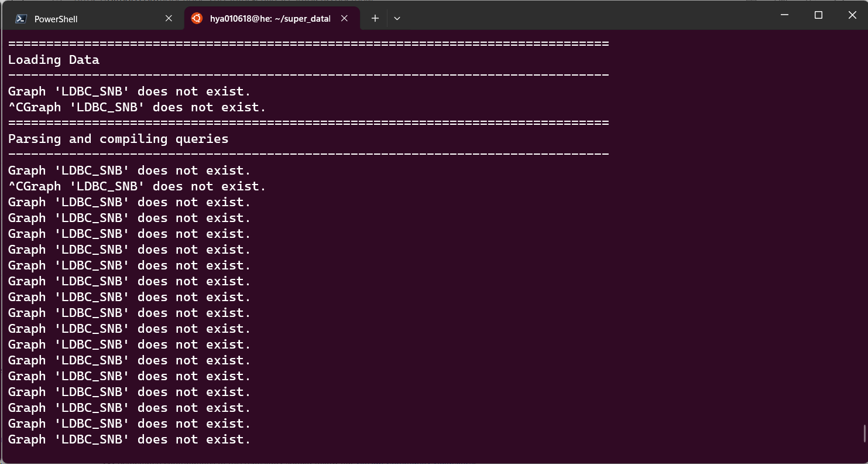Close the Ubuntu session tab
Screen dimensions: 868x464
pyautogui.click(x=344, y=18)
